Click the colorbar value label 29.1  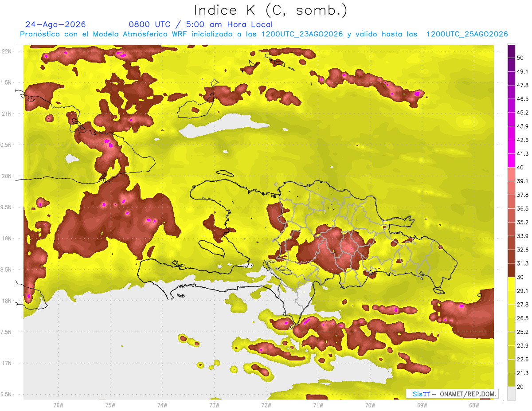coord(523,290)
